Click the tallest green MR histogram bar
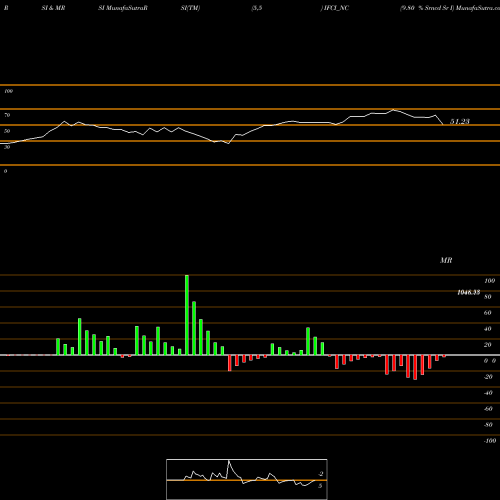Image resolution: width=500 pixels, height=500 pixels. tap(187, 315)
